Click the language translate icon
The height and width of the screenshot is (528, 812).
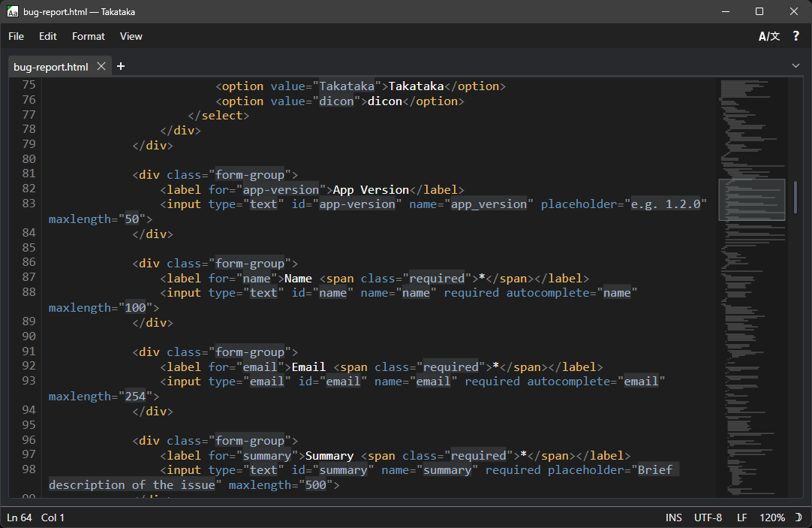[769, 36]
